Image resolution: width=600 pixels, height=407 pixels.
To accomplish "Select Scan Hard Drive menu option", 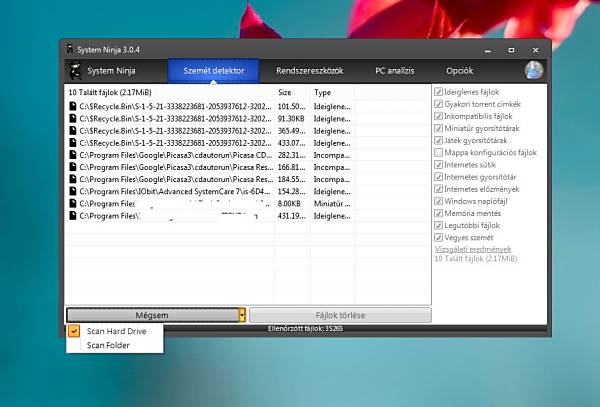I will (115, 331).
